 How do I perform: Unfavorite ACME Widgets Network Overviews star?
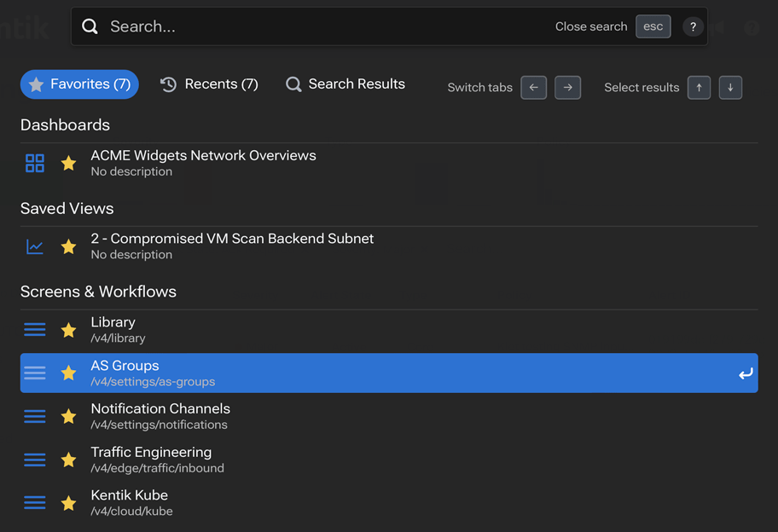click(x=69, y=163)
